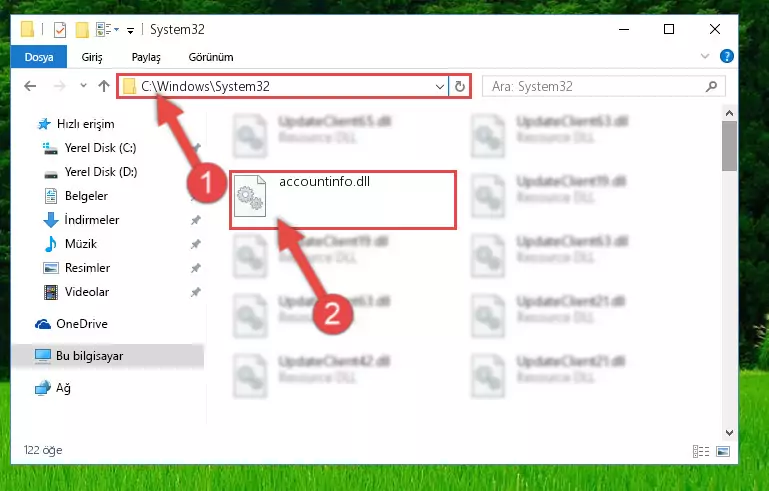
Task: Click the scroll down arrow of file list
Action: click(729, 433)
